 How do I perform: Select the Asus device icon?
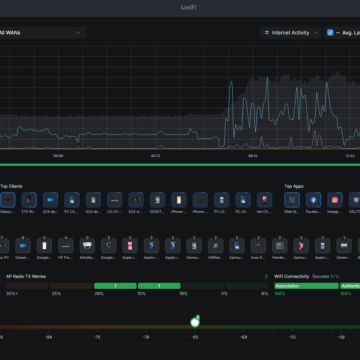pyautogui.click(x=258, y=246)
